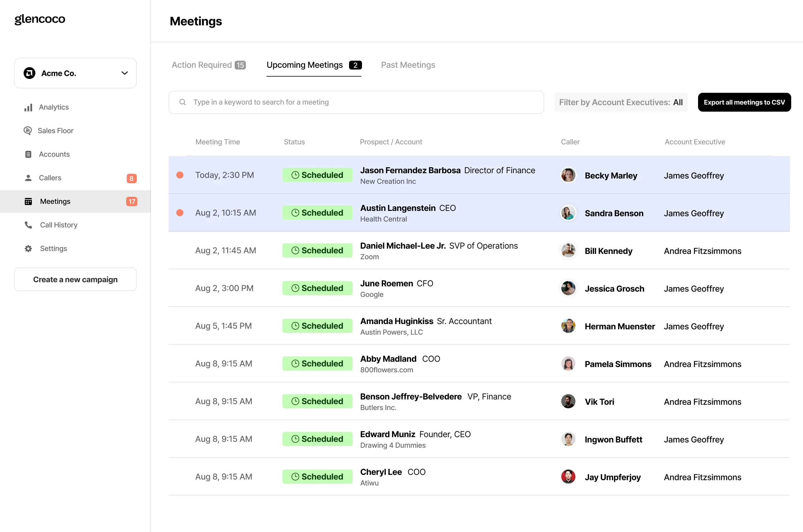Screen dimensions: 803x532
Task: Open Analytics bar chart icon
Action: coord(29,107)
